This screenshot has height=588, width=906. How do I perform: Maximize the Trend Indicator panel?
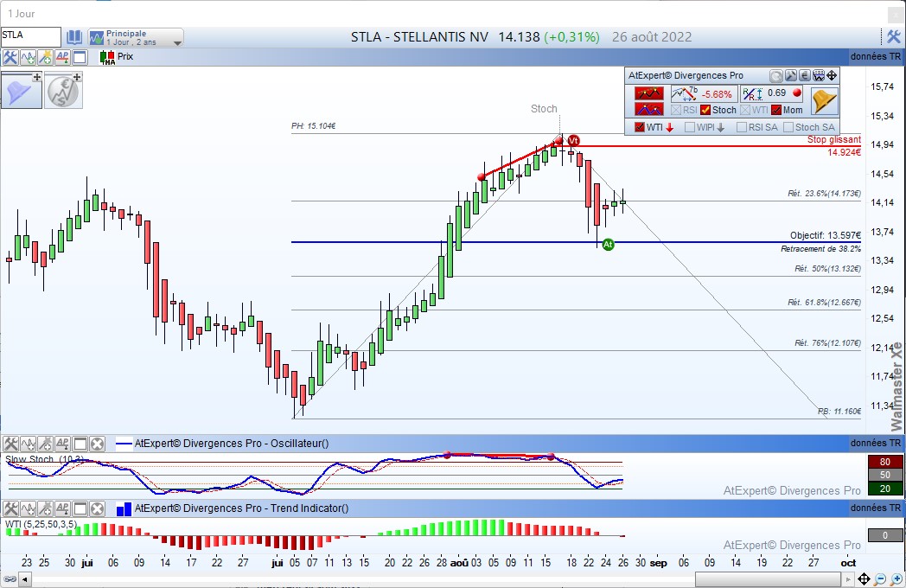pyautogui.click(x=80, y=508)
